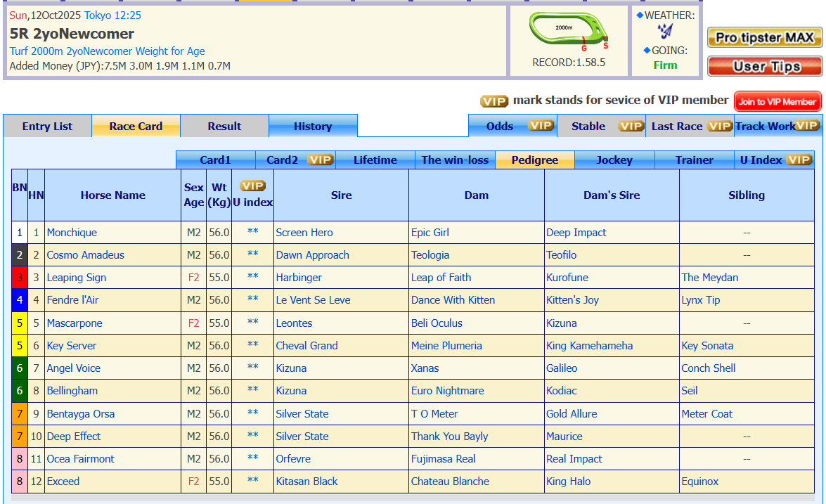Open dam Chateau Blanche link
This screenshot has width=826, height=504.
[450, 482]
